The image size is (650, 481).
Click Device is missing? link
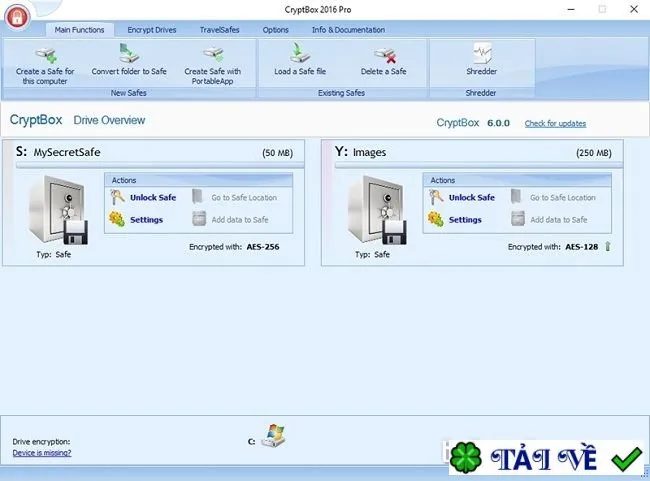pyautogui.click(x=42, y=453)
